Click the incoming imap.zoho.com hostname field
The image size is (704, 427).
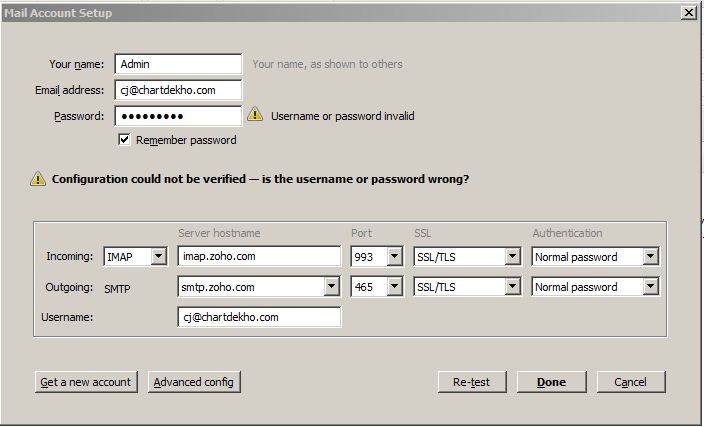pos(259,257)
